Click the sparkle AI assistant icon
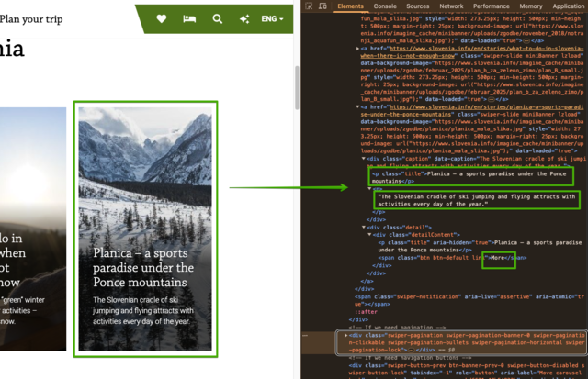 click(x=244, y=18)
